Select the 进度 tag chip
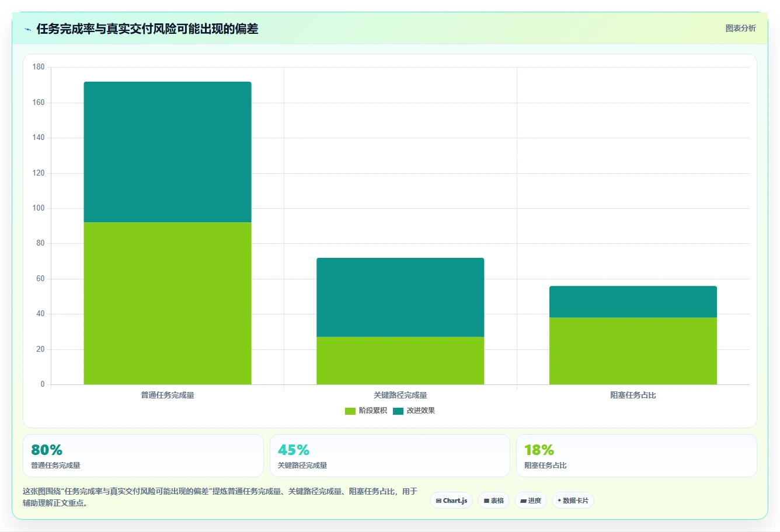Image resolution: width=780 pixels, height=532 pixels. 530,501
